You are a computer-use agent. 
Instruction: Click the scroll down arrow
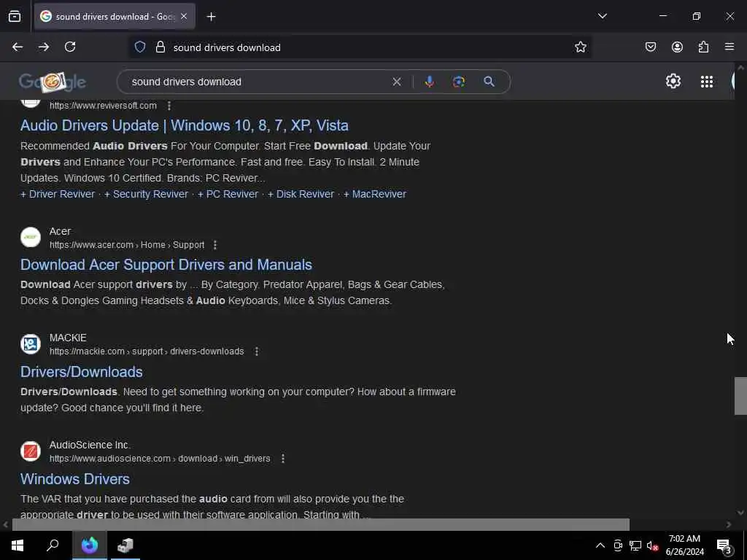(x=740, y=513)
